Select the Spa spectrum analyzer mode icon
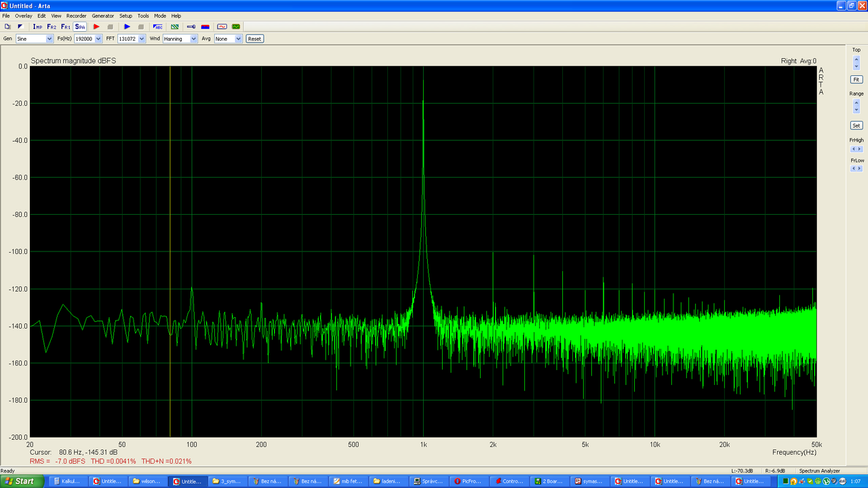The height and width of the screenshot is (488, 868). (x=80, y=26)
